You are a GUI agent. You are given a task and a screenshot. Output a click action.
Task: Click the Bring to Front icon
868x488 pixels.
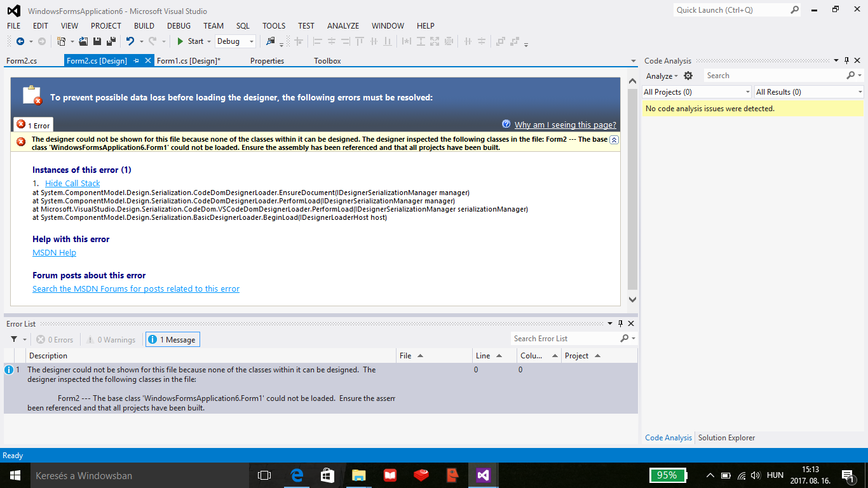[500, 41]
